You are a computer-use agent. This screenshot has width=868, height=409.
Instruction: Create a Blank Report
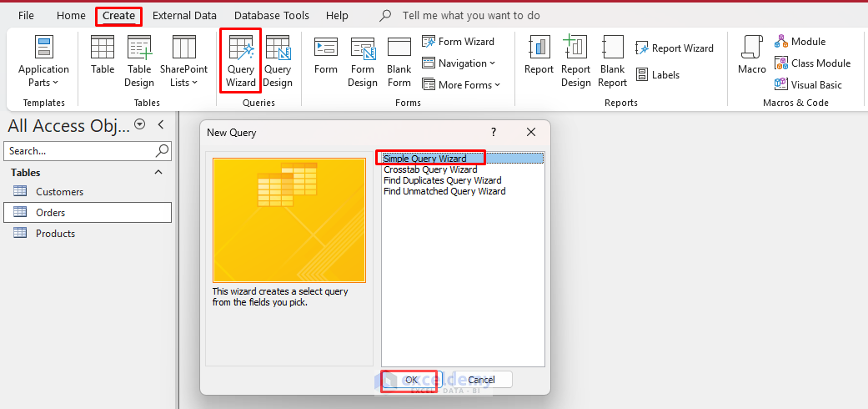point(612,62)
